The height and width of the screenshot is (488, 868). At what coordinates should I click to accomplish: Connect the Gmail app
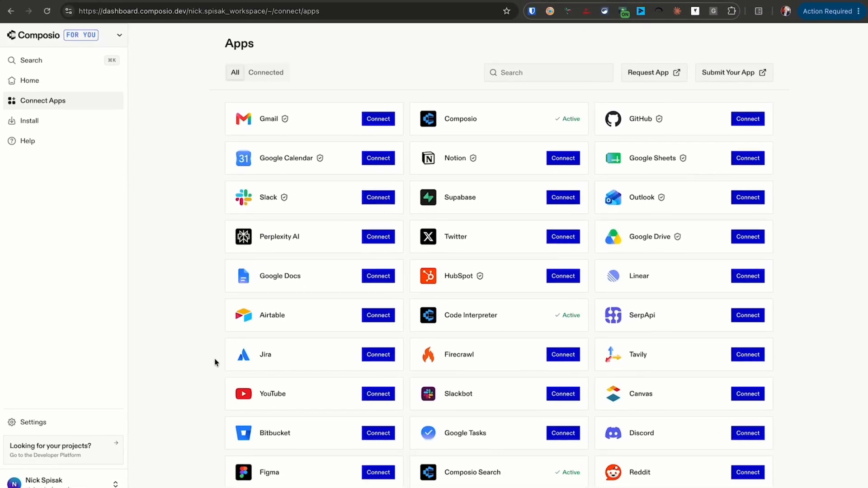click(x=378, y=119)
